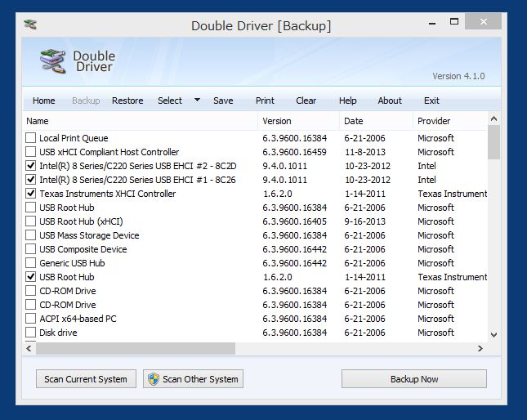Viewport: 527px width, 420px height.
Task: Click the USB Mass Storage Device name
Action: 89,235
